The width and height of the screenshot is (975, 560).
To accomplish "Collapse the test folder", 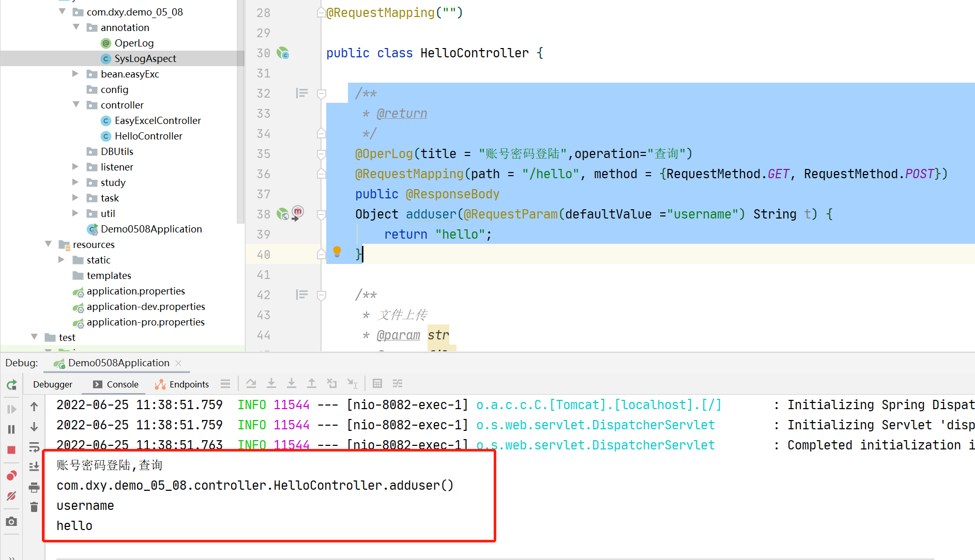I will click(x=35, y=337).
